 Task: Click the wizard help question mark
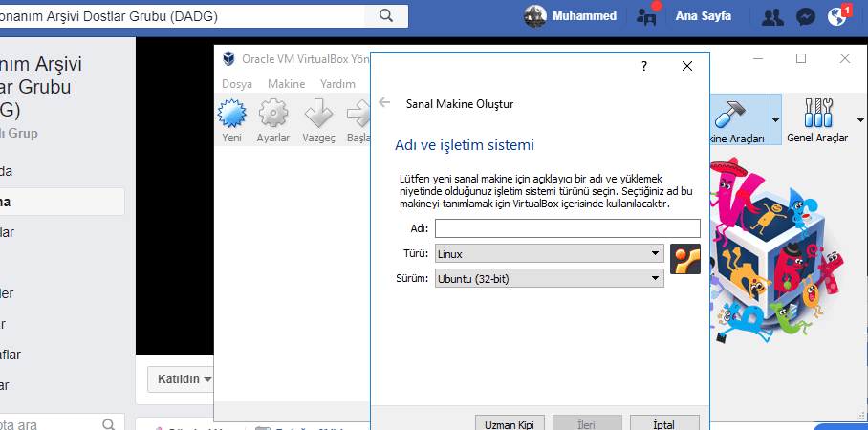pyautogui.click(x=644, y=66)
